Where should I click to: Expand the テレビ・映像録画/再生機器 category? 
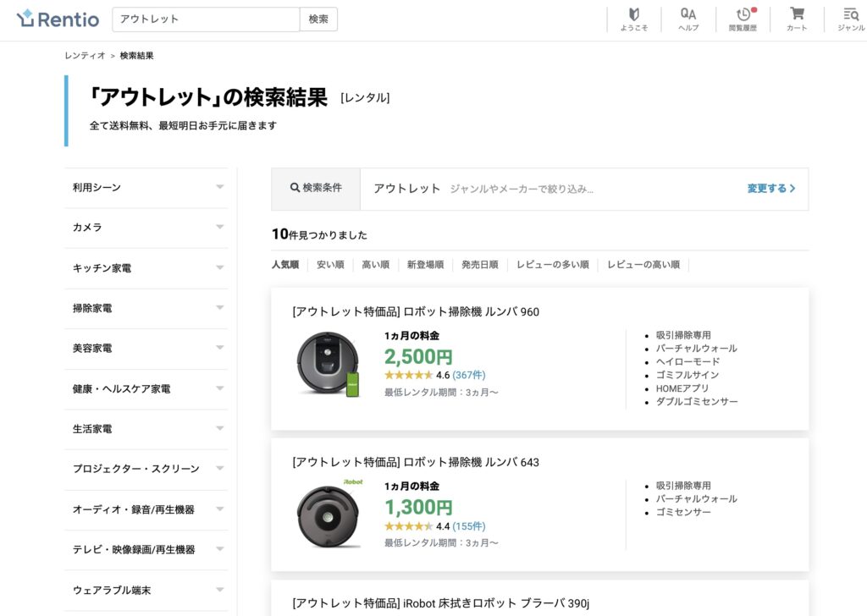146,550
